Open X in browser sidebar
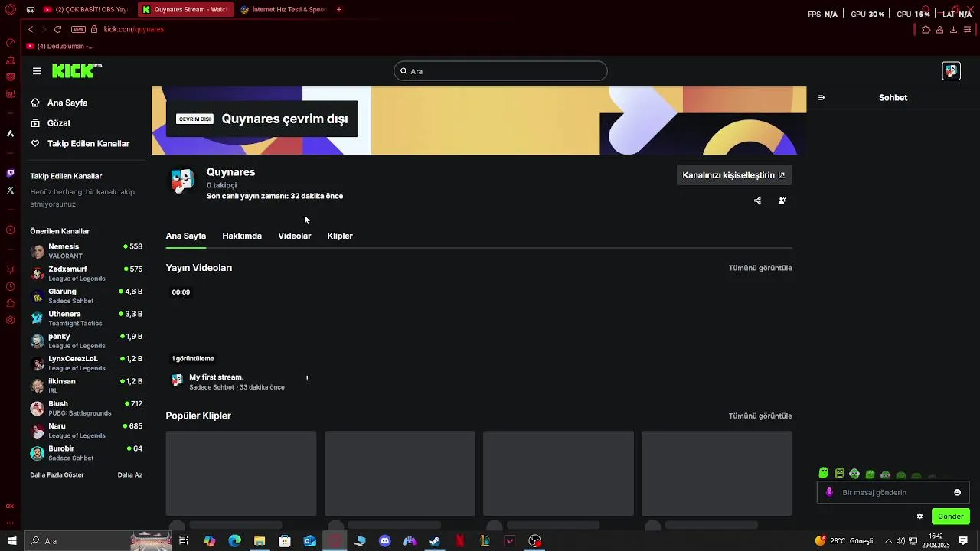This screenshot has width=980, height=551. click(10, 190)
